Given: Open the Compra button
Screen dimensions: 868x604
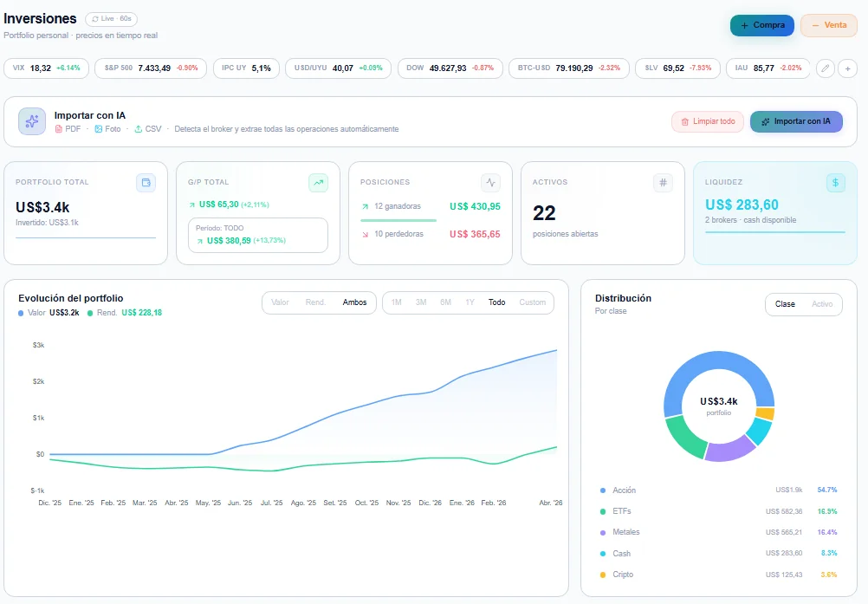Looking at the screenshot, I should pos(761,25).
